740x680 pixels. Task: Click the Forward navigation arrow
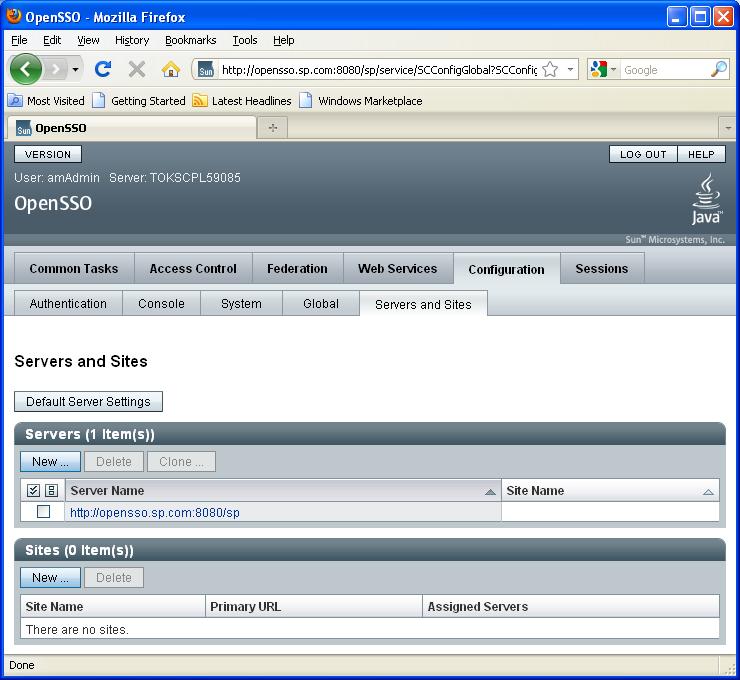(56, 69)
